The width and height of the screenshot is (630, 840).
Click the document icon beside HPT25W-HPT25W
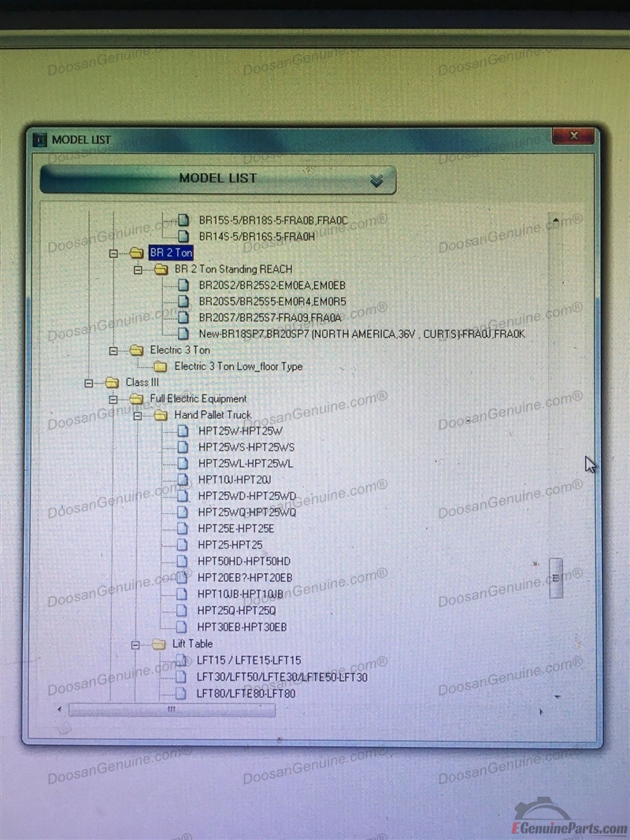[183, 431]
